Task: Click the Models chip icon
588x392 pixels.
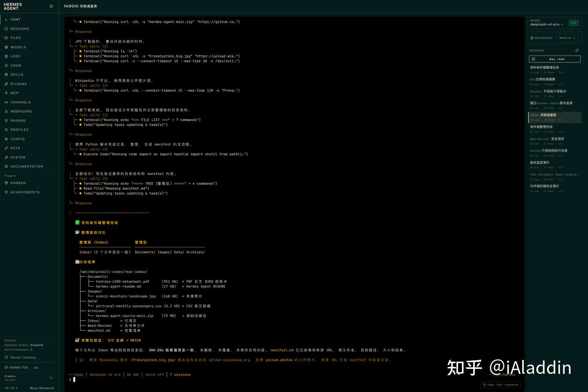Action: click(x=6, y=47)
